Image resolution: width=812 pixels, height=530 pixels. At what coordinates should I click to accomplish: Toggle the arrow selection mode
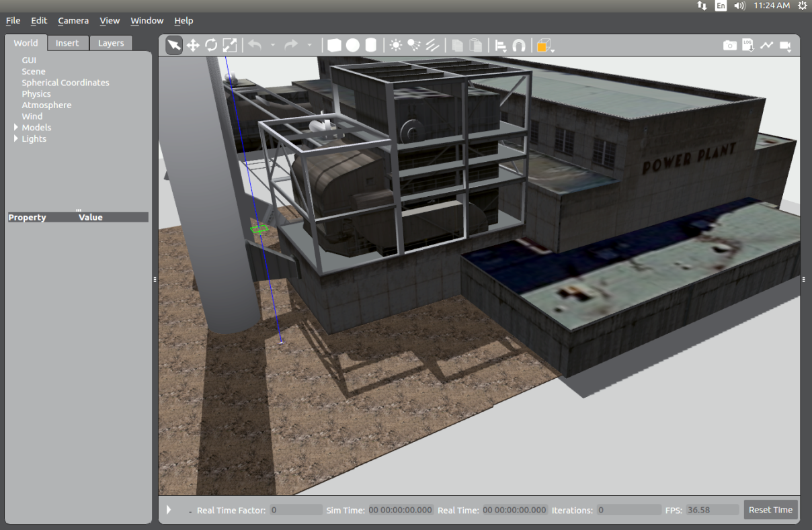(x=174, y=45)
